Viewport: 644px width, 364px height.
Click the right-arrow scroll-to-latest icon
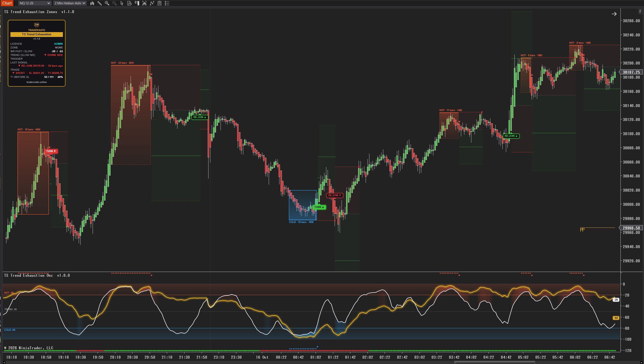coord(614,14)
